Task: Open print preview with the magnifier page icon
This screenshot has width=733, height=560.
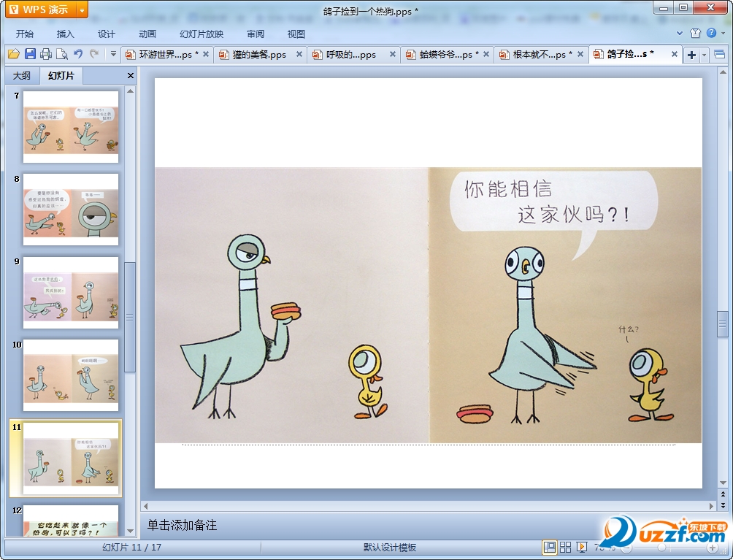Action: click(x=62, y=54)
